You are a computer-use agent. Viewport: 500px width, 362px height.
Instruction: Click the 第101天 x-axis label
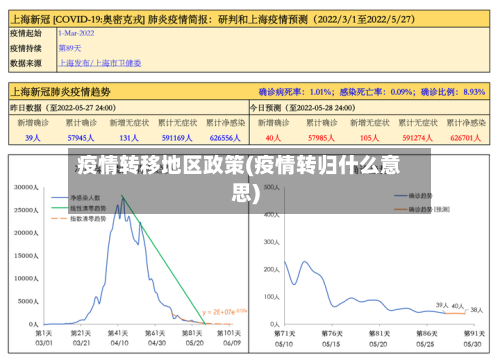(229, 333)
